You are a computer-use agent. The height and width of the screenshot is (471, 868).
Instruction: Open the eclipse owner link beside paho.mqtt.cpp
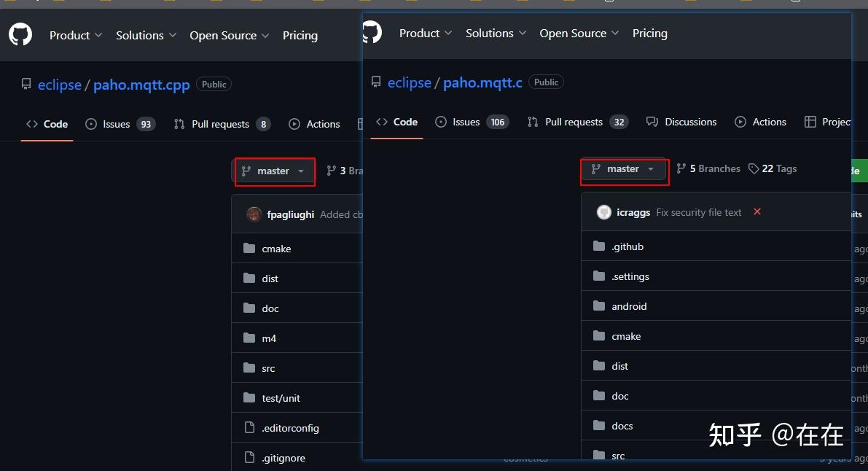(59, 85)
